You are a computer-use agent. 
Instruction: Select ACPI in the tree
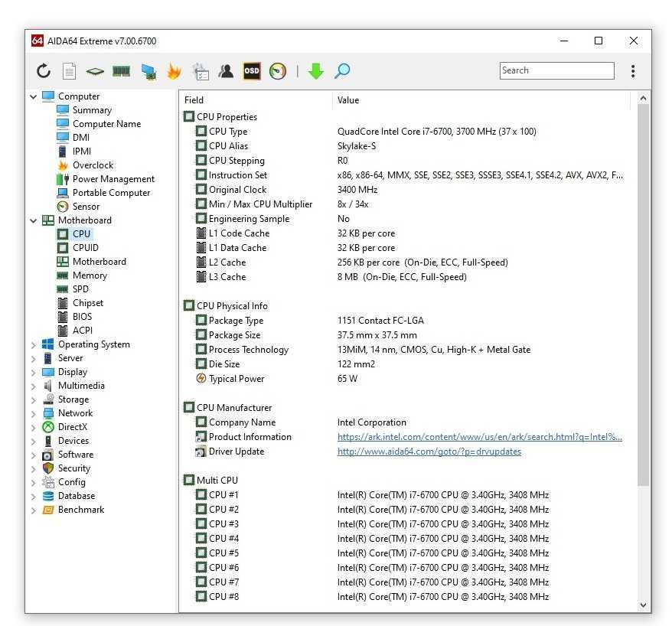pos(83,331)
